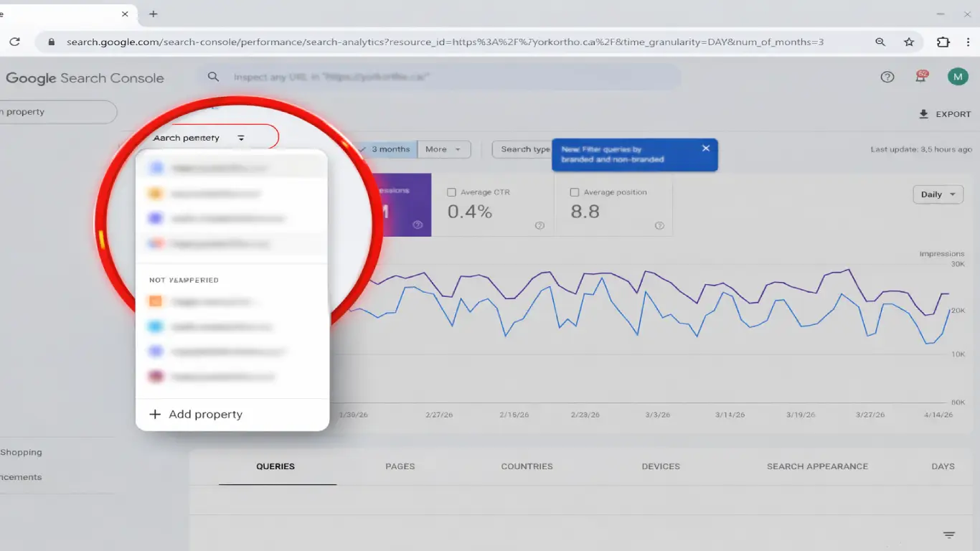Viewport: 980px width, 551px height.
Task: Reload the page using the browser refresh icon
Action: click(x=14, y=42)
